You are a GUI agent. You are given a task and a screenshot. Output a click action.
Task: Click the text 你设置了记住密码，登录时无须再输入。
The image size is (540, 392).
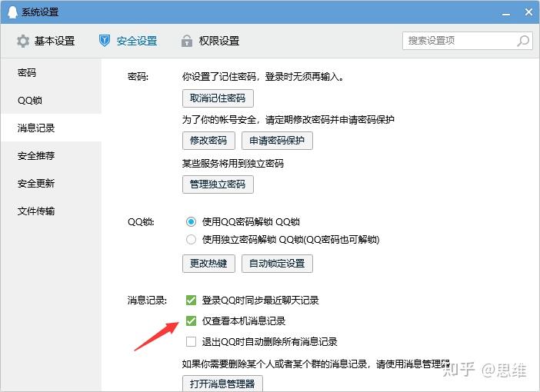click(263, 76)
